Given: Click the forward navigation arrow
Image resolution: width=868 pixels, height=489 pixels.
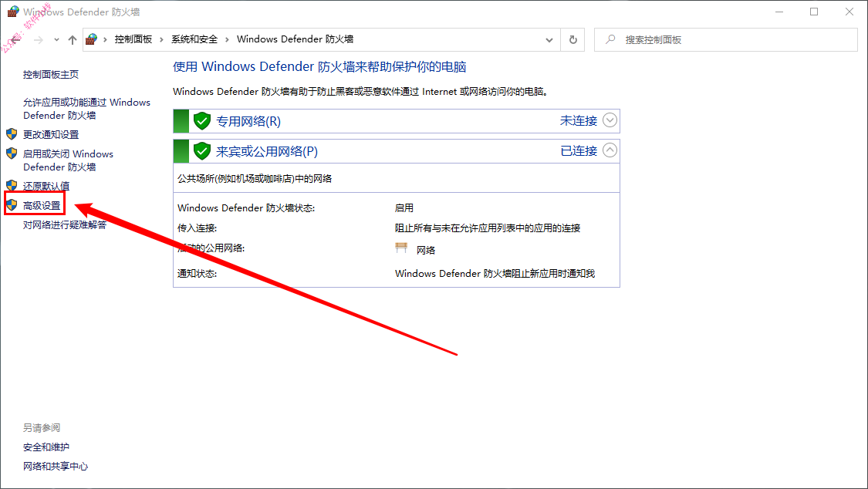Looking at the screenshot, I should (39, 40).
